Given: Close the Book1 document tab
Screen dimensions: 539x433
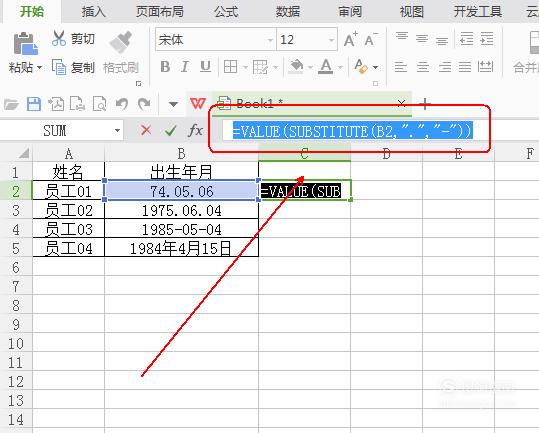Looking at the screenshot, I should 401,103.
